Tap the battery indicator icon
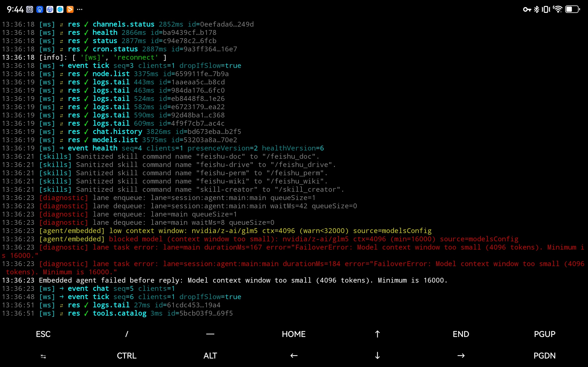This screenshot has height=367, width=588. coord(572,9)
